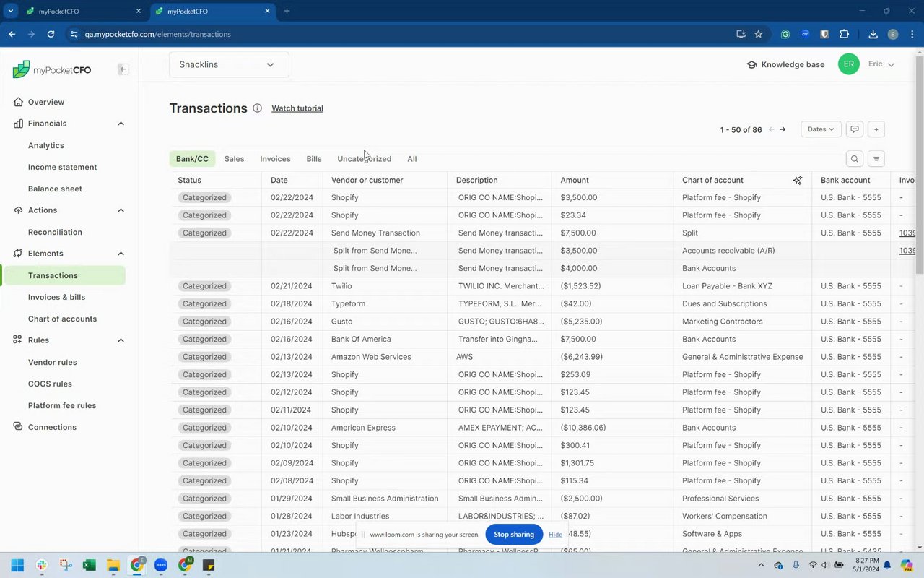Screen dimensions: 924x578
Task: Open the Eric user menu dropdown
Action: 881,64
